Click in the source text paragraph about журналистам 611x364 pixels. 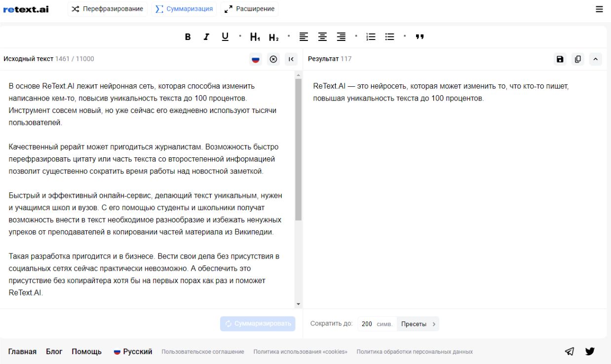[144, 159]
